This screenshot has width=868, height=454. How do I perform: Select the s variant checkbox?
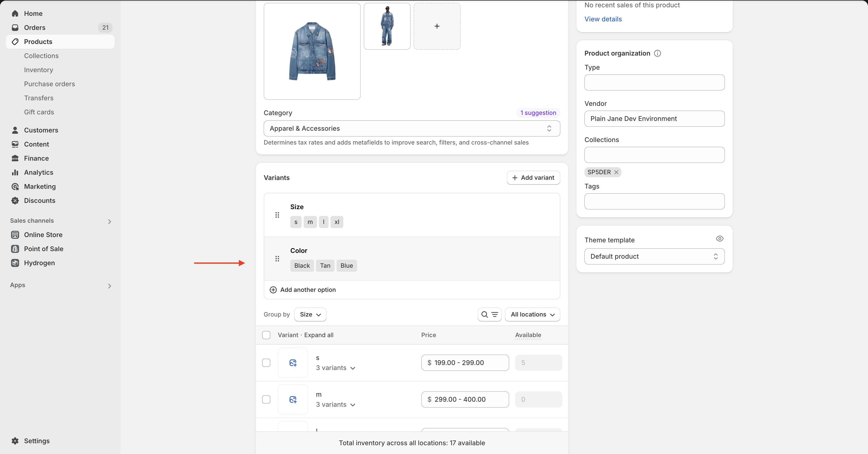click(x=266, y=363)
